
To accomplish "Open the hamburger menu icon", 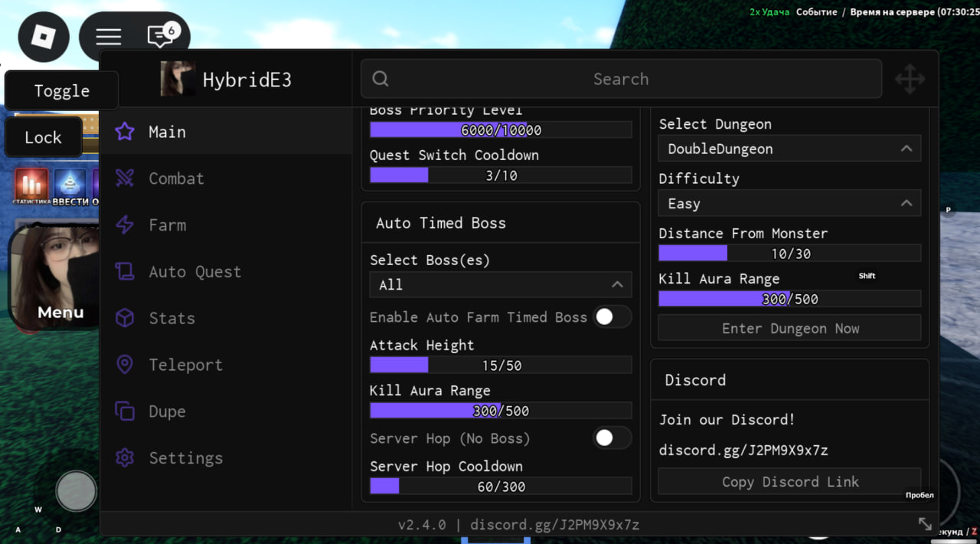I will (x=109, y=37).
